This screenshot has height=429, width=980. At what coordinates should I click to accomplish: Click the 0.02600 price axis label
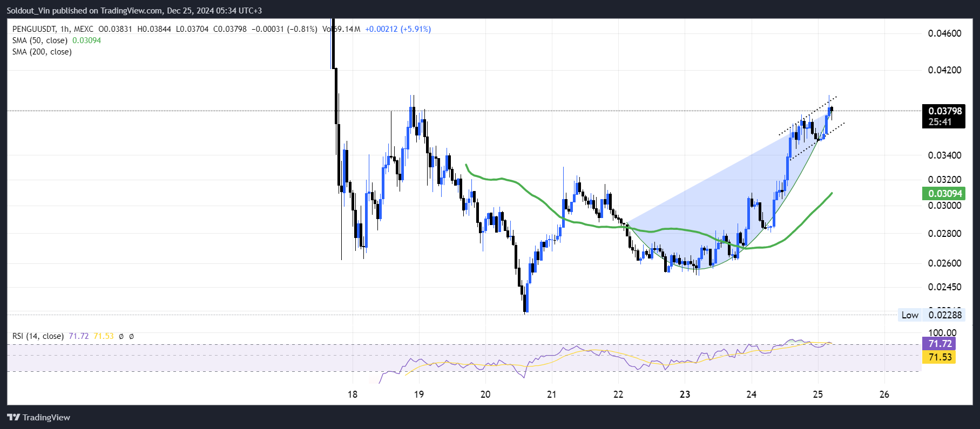coord(944,263)
